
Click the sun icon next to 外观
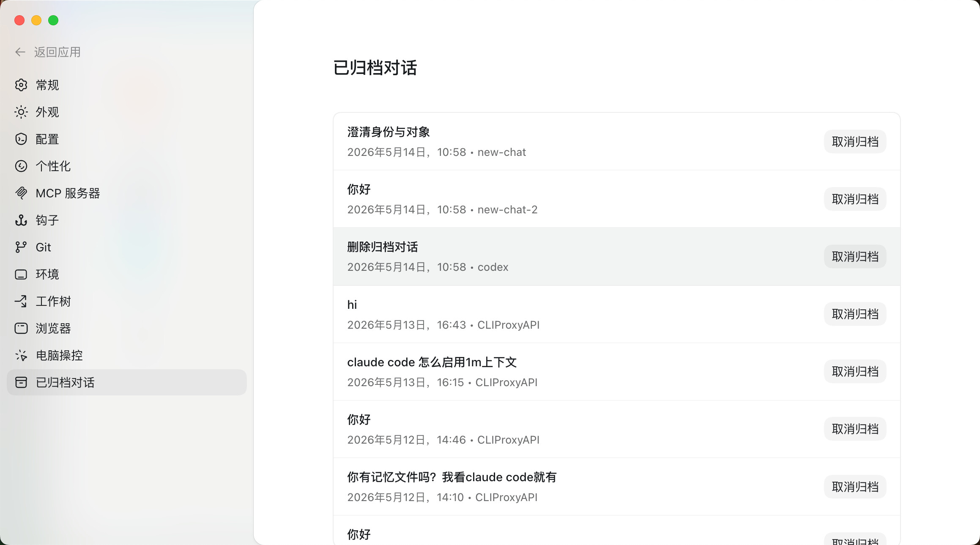point(21,112)
